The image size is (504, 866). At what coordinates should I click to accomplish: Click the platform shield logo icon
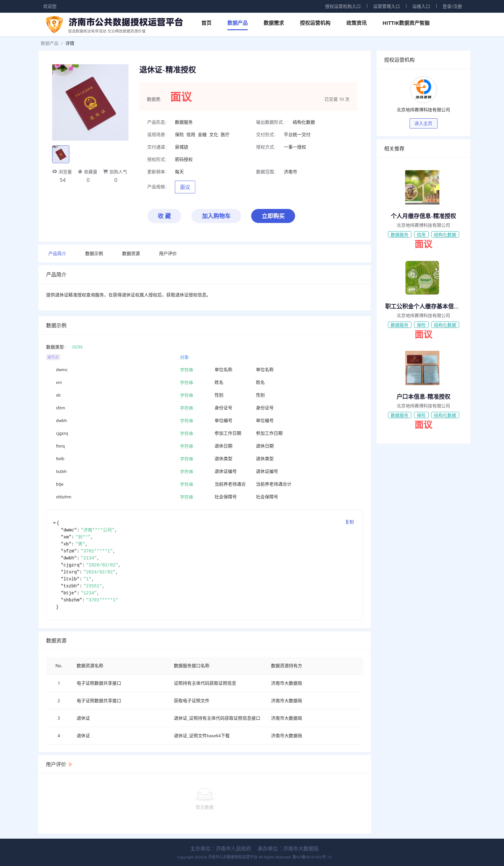(54, 24)
